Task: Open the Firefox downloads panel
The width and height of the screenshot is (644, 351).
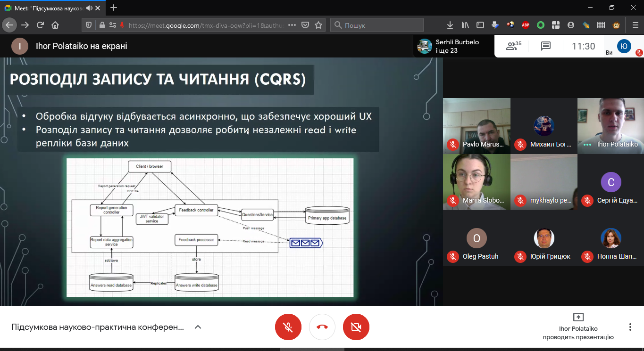Action: [x=450, y=25]
